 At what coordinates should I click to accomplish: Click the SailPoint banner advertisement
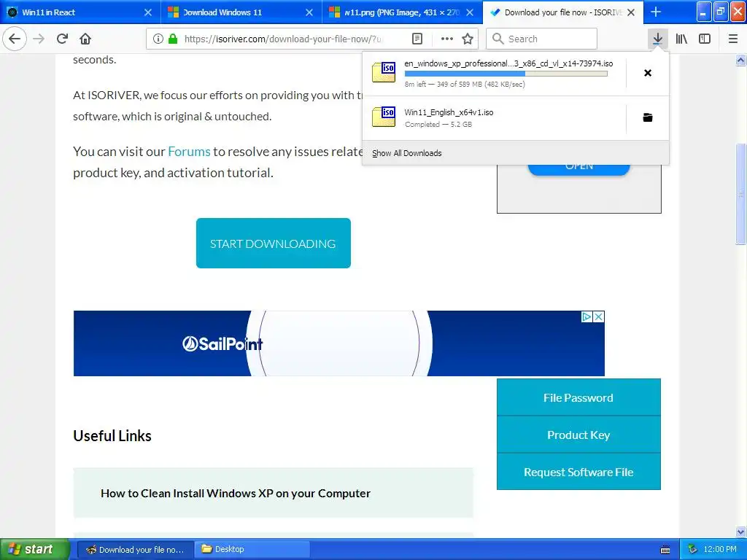tap(339, 343)
